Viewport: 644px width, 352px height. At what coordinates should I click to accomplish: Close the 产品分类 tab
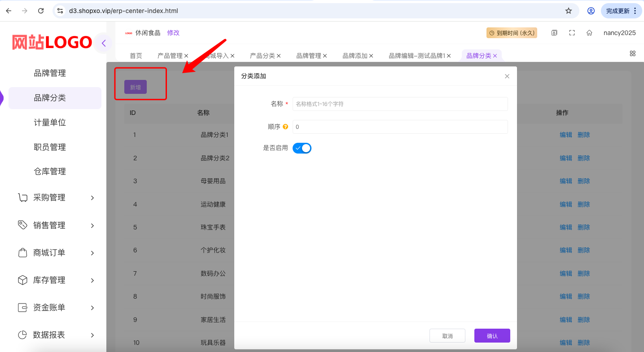pyautogui.click(x=279, y=56)
